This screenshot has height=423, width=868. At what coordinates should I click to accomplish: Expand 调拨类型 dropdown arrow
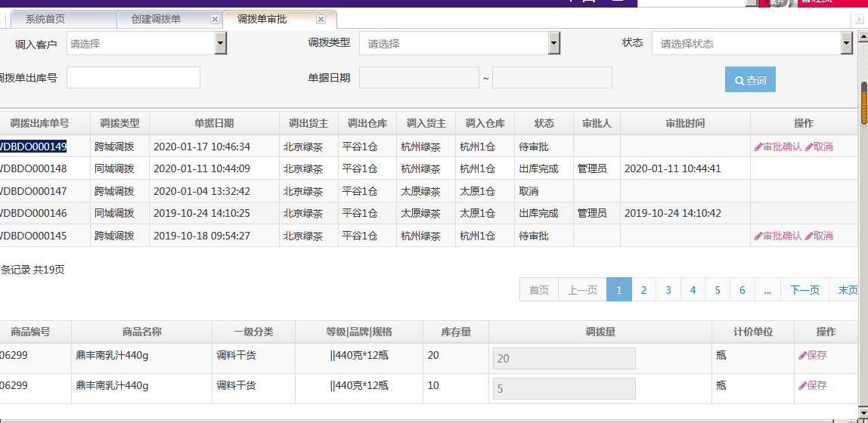pos(554,43)
